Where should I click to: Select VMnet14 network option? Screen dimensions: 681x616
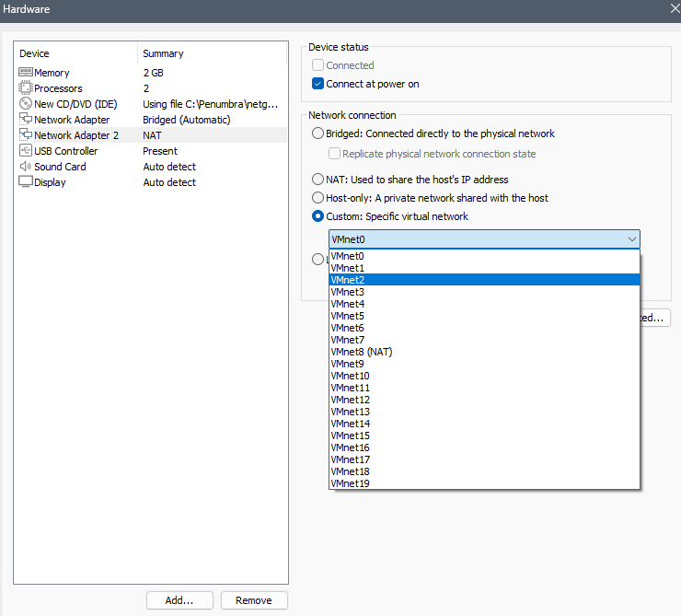pyautogui.click(x=484, y=424)
